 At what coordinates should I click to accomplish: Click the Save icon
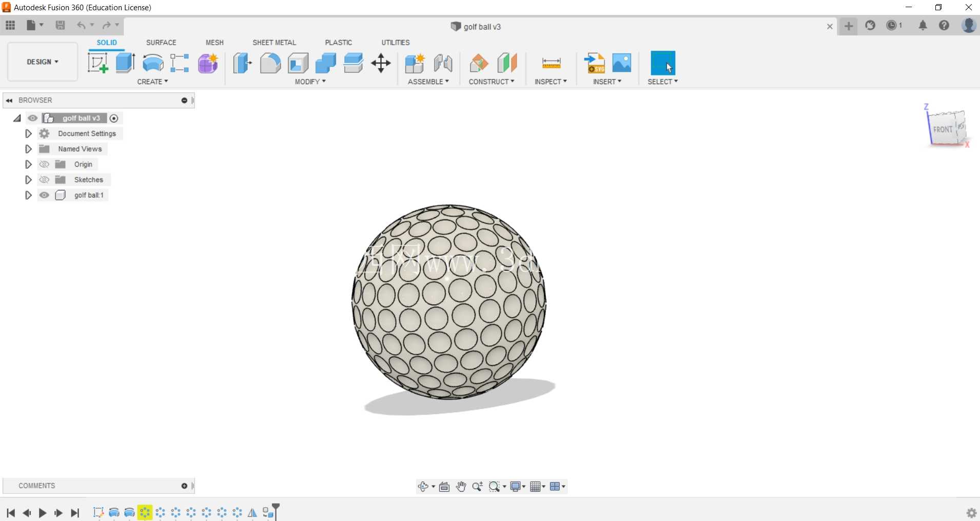60,25
